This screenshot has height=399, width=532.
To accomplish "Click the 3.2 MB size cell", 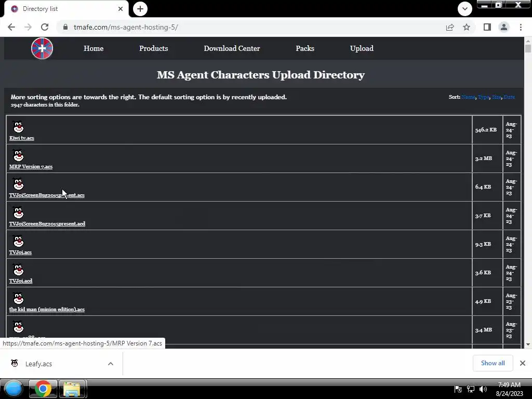I will click(x=487, y=158).
